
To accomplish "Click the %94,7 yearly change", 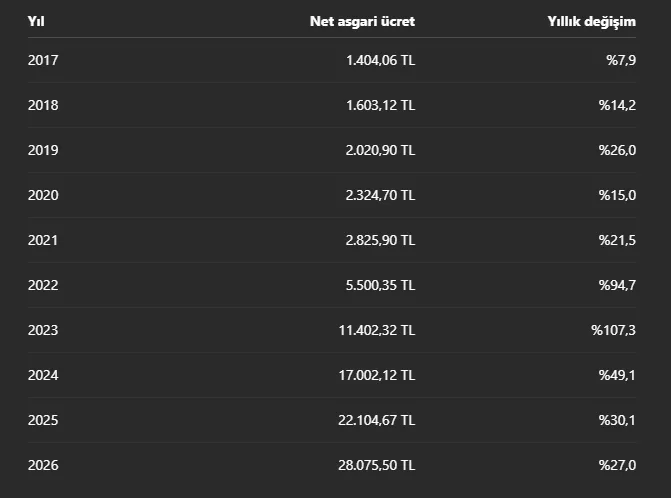I will (x=617, y=285).
